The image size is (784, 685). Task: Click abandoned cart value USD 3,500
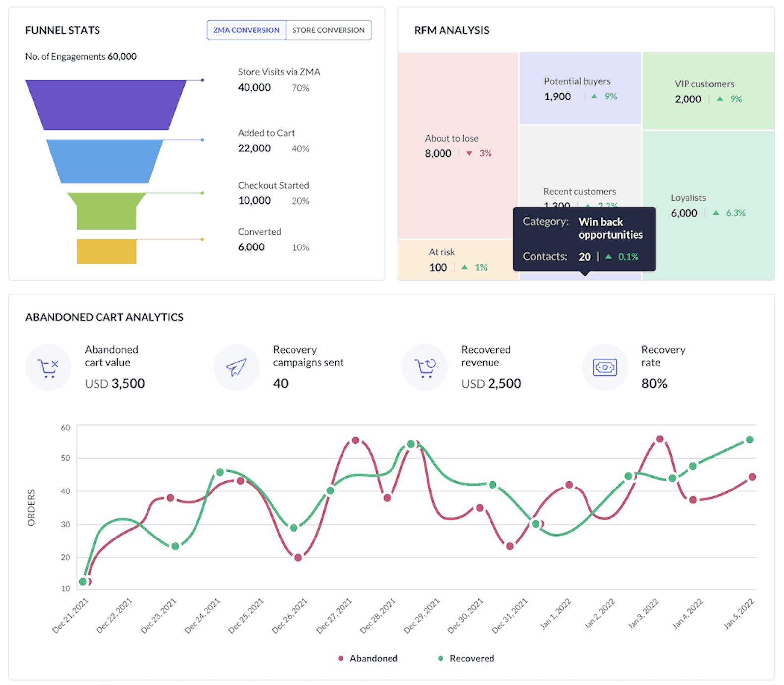[115, 384]
